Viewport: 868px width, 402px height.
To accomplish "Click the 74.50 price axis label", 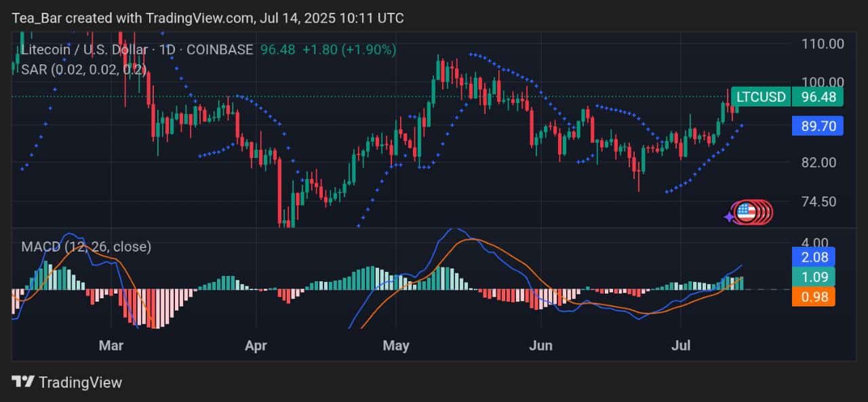I will click(x=817, y=201).
